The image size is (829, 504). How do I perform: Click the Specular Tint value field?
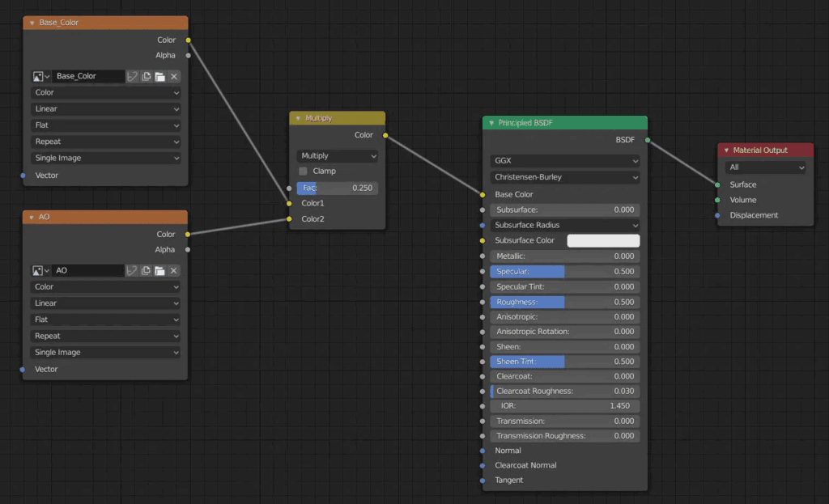pos(564,287)
